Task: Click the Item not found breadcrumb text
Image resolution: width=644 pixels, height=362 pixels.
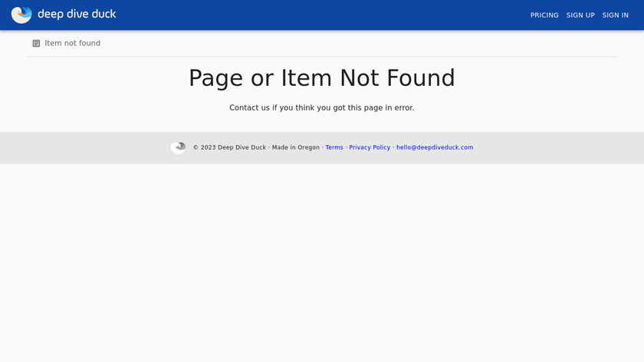Action: [72, 43]
